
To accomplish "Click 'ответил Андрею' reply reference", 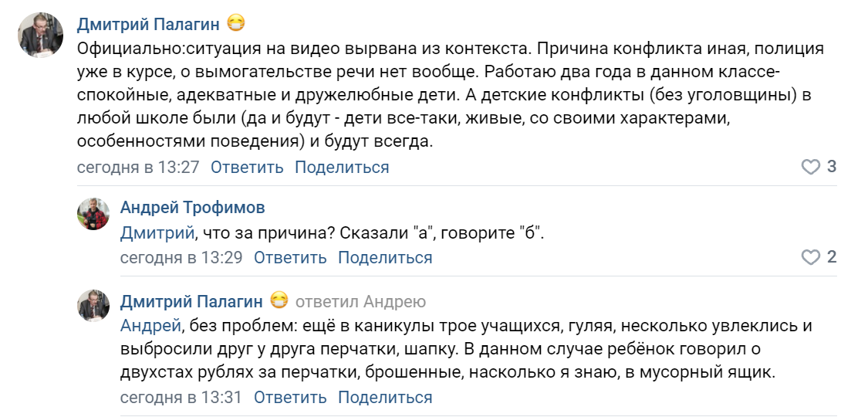I will (361, 302).
